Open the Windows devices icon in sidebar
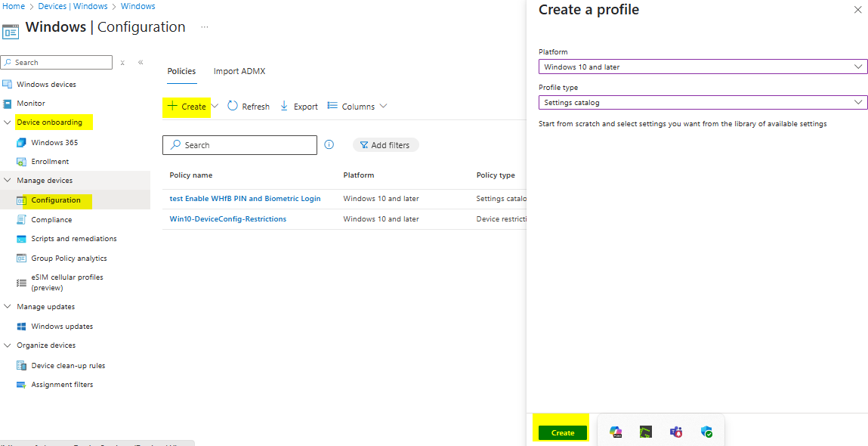 [x=7, y=84]
